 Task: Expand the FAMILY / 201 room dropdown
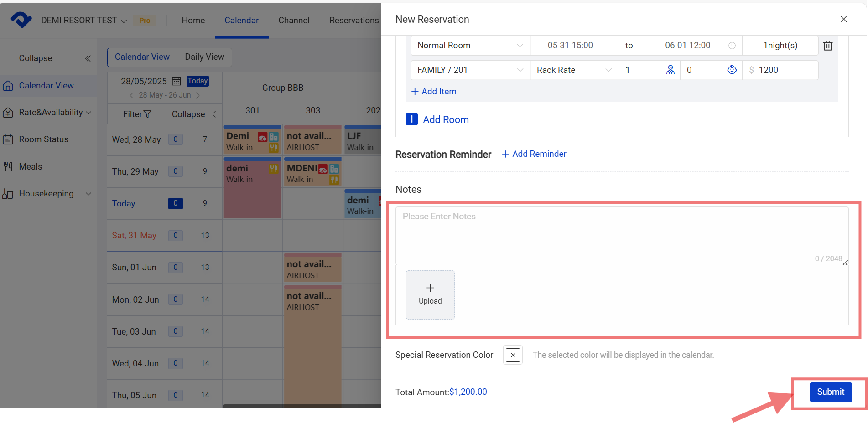(469, 70)
